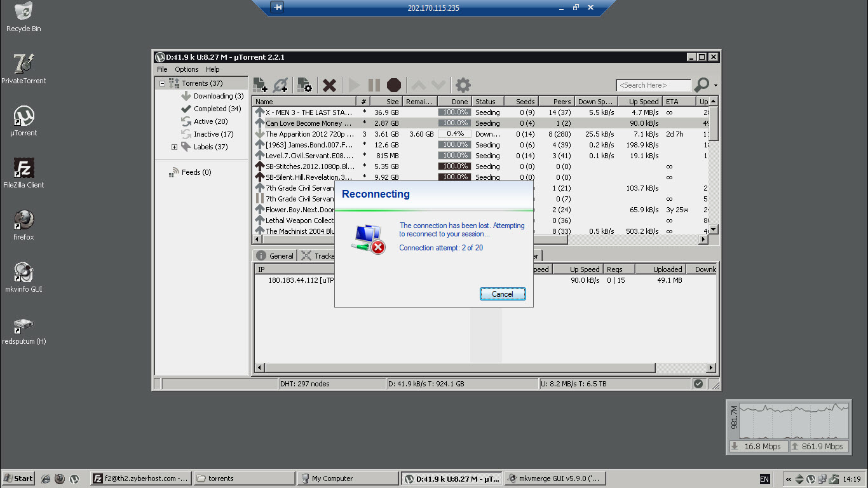868x488 pixels.
Task: Collapse the Torrents (37) tree node
Action: point(162,83)
